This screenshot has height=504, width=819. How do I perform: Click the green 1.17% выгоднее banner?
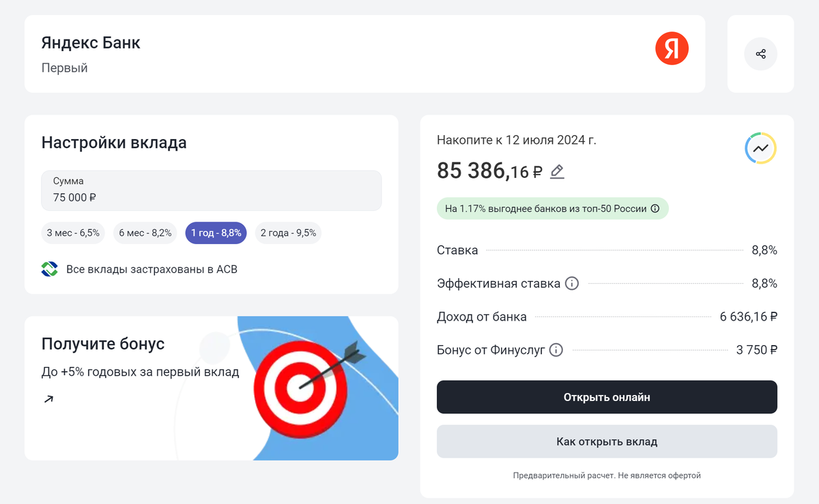click(x=552, y=209)
